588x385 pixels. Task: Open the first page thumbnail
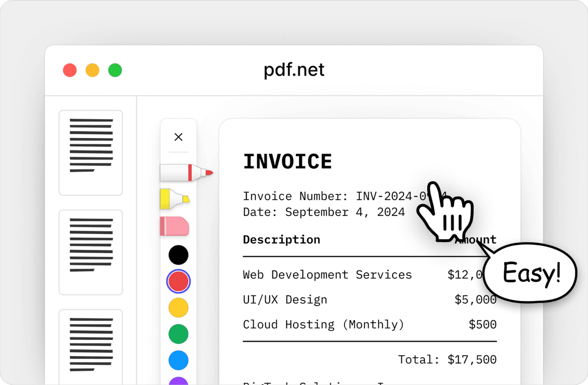point(91,152)
